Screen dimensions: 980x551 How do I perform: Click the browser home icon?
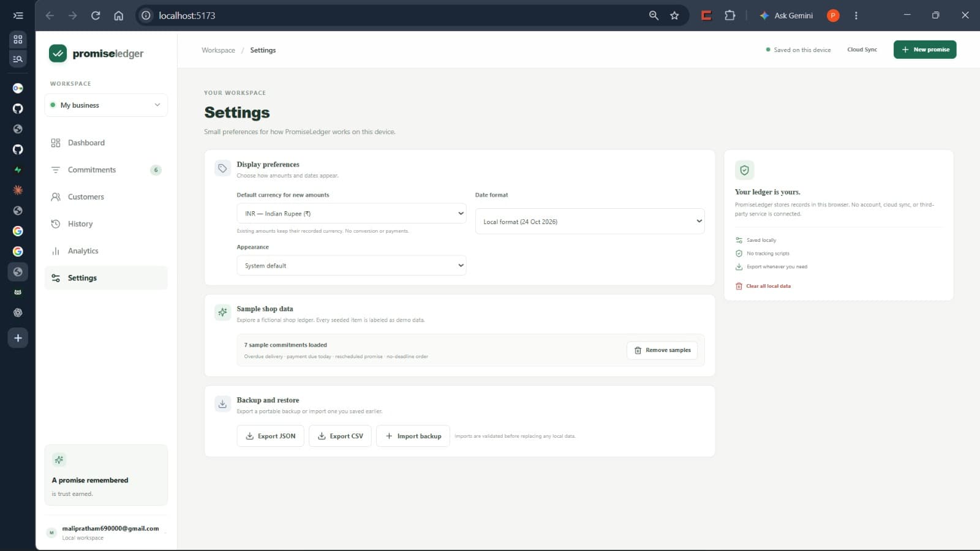119,15
